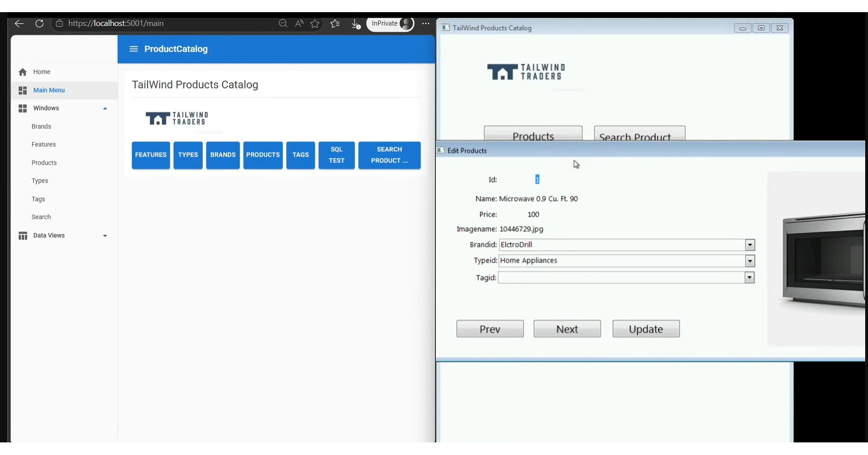Image resolution: width=868 pixels, height=455 pixels.
Task: Click the browser zoom magnifier icon
Action: point(283,23)
